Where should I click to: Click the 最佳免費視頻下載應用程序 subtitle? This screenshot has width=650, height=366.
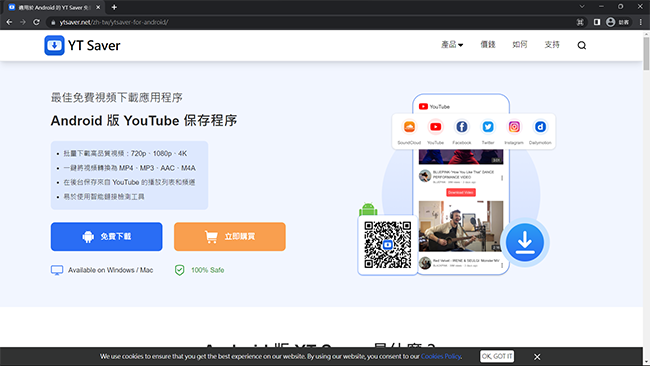[x=116, y=97]
